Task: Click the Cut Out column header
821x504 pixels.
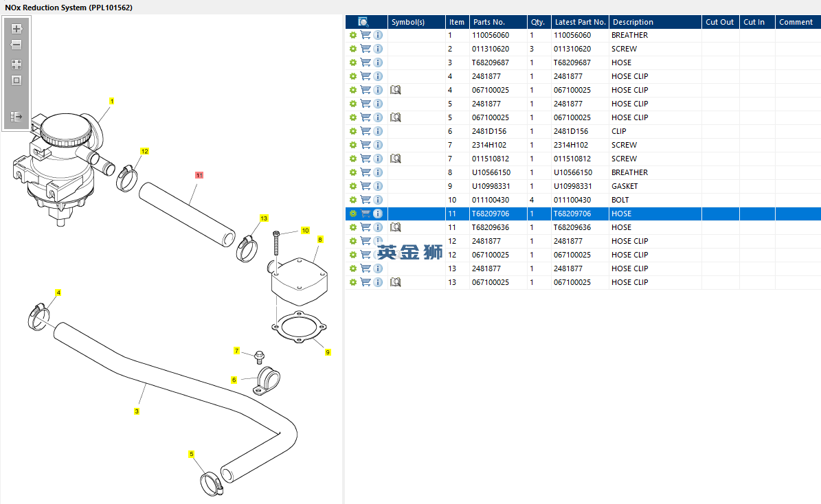Action: (x=720, y=22)
